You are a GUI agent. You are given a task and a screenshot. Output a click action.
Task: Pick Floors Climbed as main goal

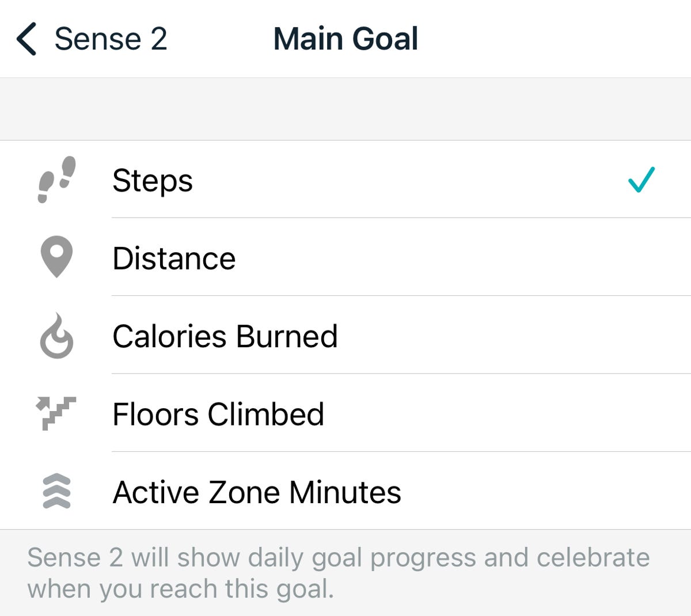(218, 415)
